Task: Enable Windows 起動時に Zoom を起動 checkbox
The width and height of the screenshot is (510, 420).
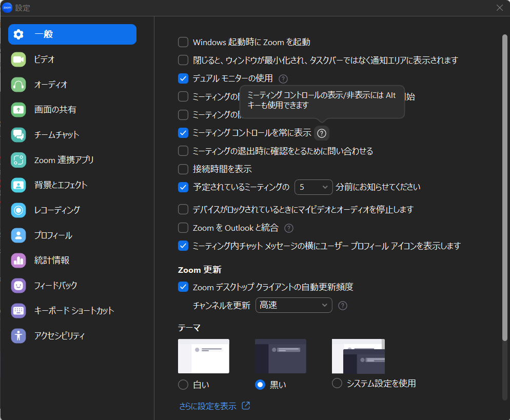Action: click(183, 42)
